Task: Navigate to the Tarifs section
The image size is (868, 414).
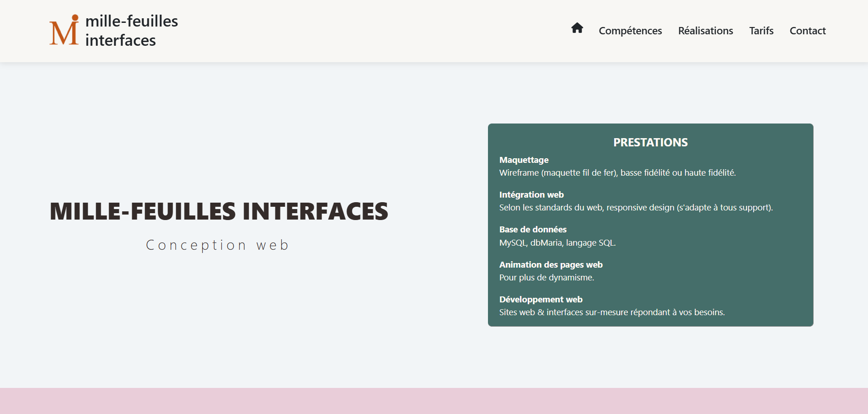Action: coord(761,31)
